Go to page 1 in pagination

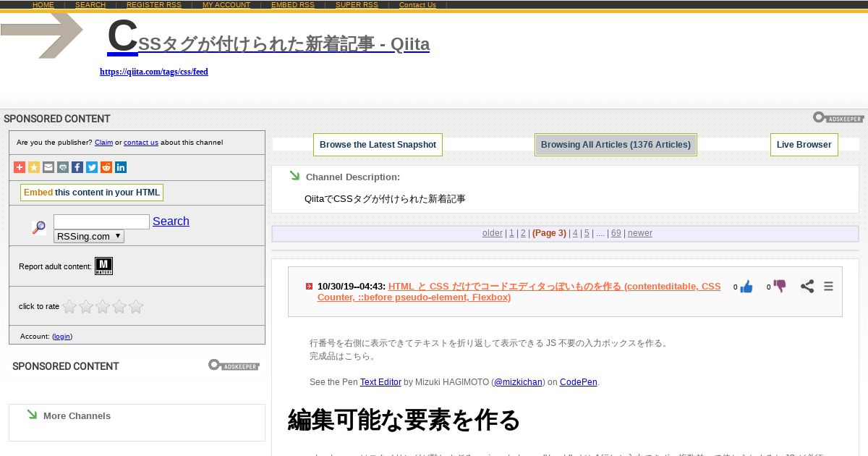point(511,233)
